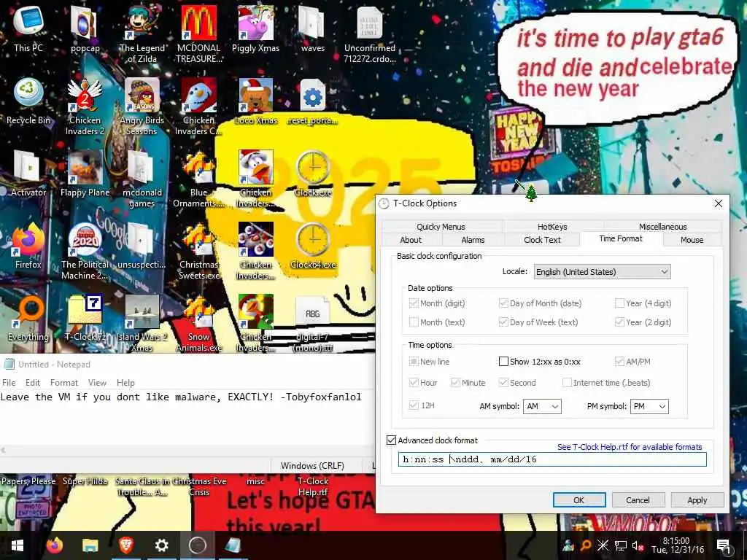Viewport: 747px width, 560px height.
Task: Open the digital-7 (mono).ttf font file
Action: pyautogui.click(x=312, y=323)
